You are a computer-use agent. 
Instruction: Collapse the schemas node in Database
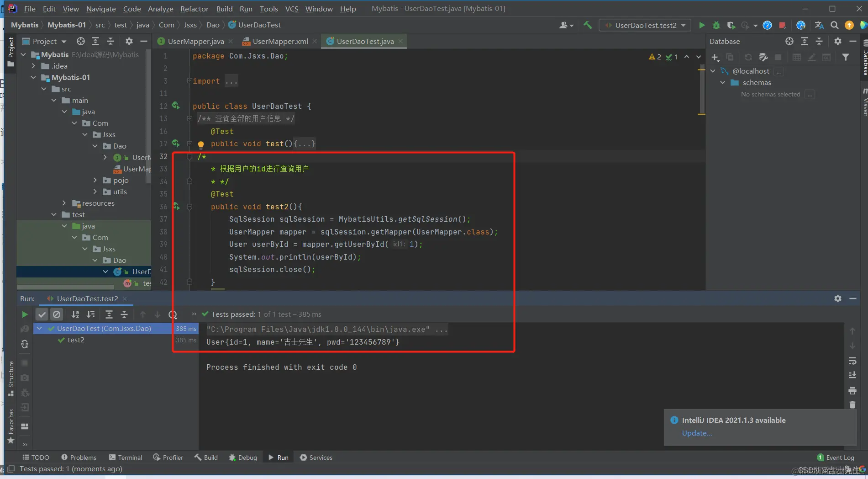click(723, 82)
